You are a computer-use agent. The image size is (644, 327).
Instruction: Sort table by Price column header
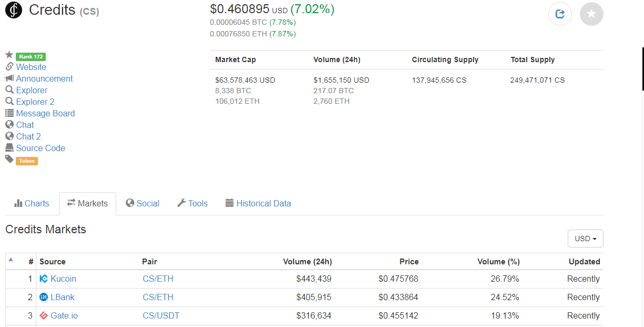coord(409,261)
